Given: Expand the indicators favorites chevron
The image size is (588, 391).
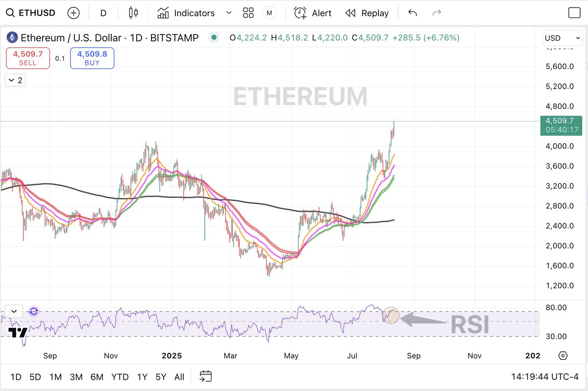Looking at the screenshot, I should tap(228, 13).
